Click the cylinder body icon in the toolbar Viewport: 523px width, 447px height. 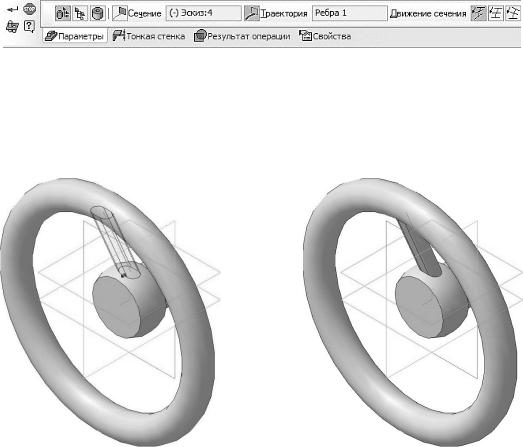pyautogui.click(x=98, y=13)
